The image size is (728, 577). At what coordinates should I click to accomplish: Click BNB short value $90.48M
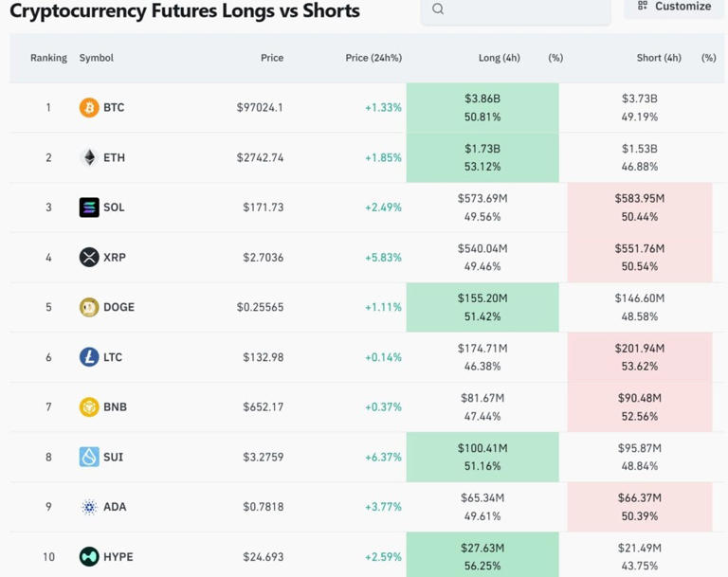640,398
